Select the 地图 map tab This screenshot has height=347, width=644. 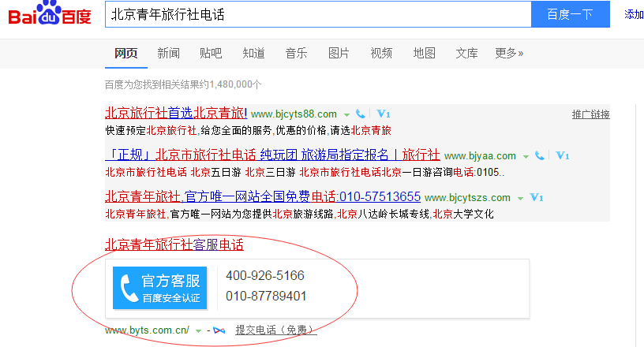[x=424, y=53]
